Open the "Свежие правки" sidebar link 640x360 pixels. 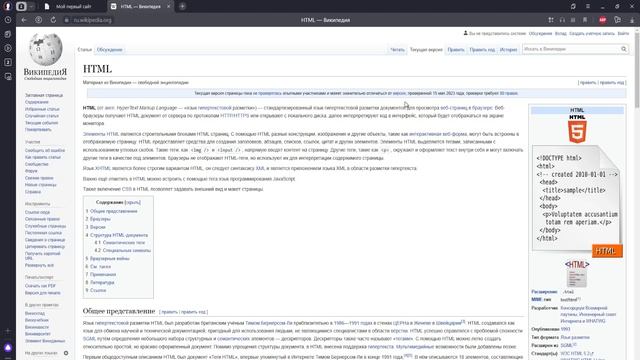point(39,178)
